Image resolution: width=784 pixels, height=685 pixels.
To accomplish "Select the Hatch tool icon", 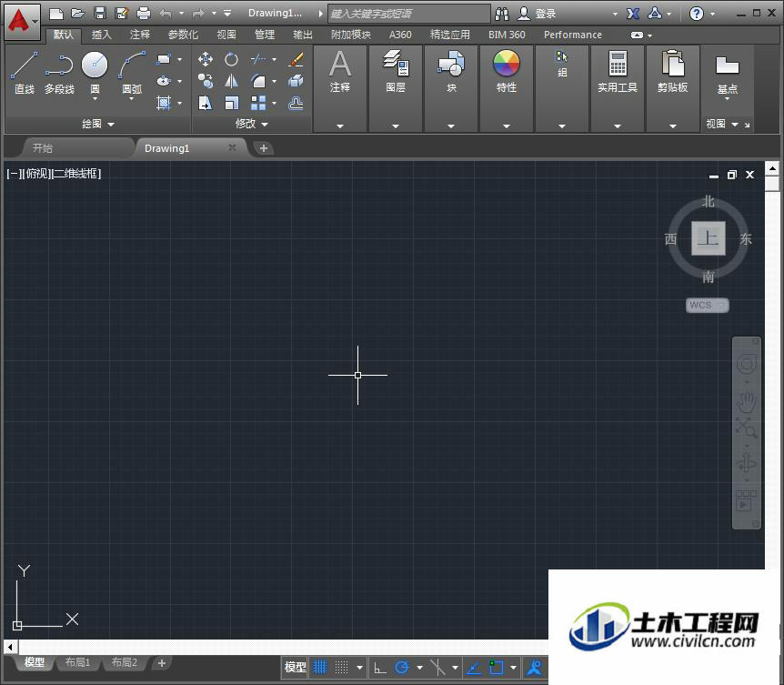I will pos(164,103).
